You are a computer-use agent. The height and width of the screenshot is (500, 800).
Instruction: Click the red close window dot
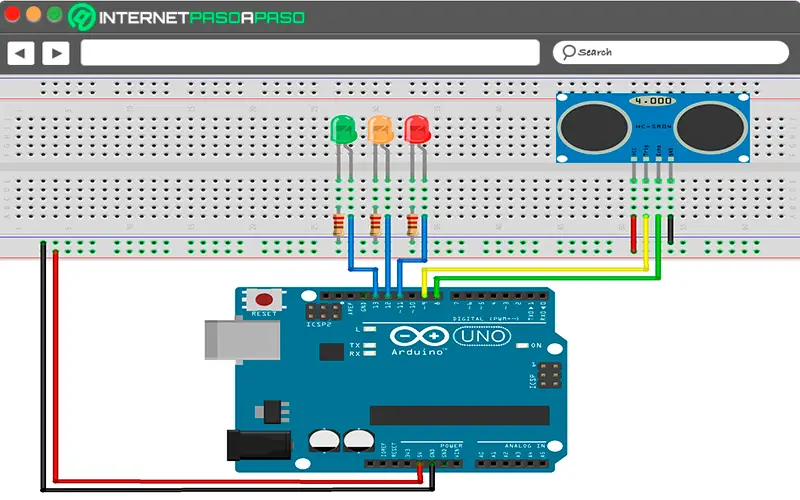coord(12,14)
